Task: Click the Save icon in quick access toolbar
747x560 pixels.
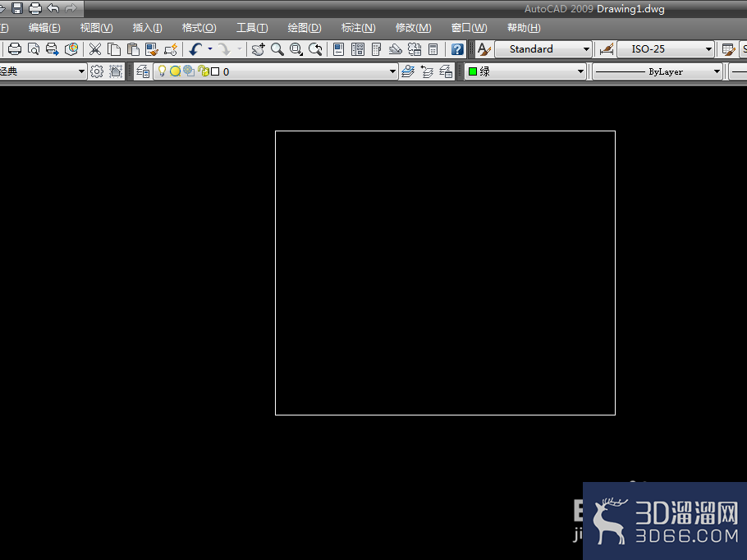Action: click(x=17, y=8)
